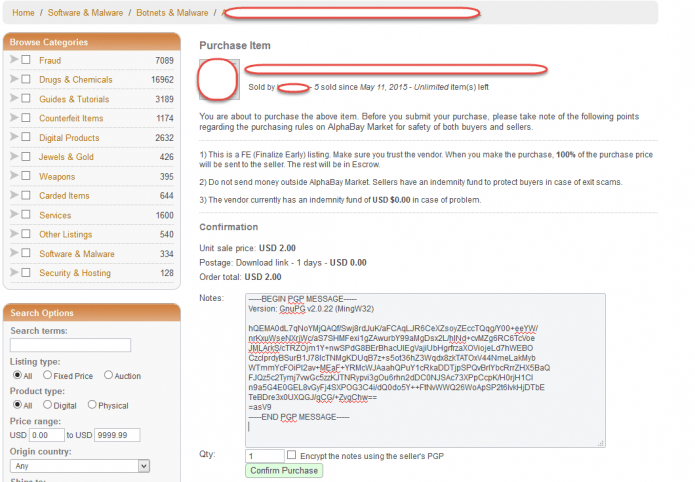Open the Fraud category link
The width and height of the screenshot is (695, 482).
(50, 60)
